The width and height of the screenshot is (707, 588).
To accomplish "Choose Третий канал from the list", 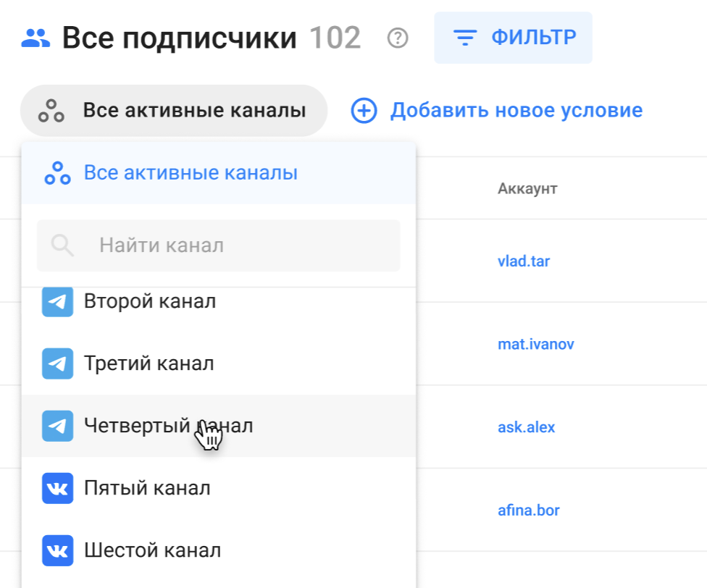I will pyautogui.click(x=148, y=364).
